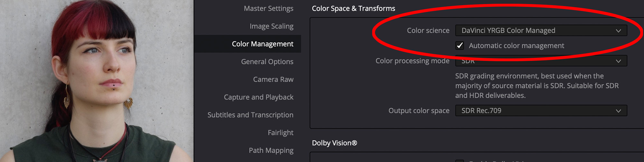Viewport: 644px width, 162px height.
Task: Click the Dolby Vision section heading
Action: coord(334,143)
